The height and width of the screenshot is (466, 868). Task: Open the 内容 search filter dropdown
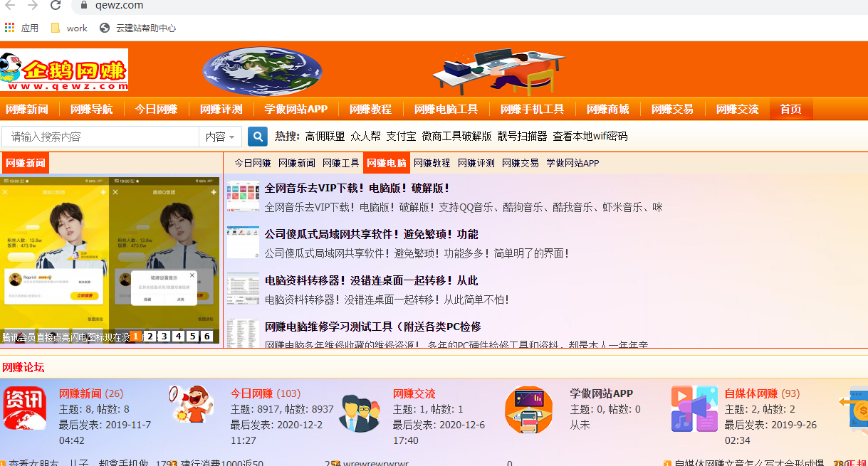tap(220, 136)
